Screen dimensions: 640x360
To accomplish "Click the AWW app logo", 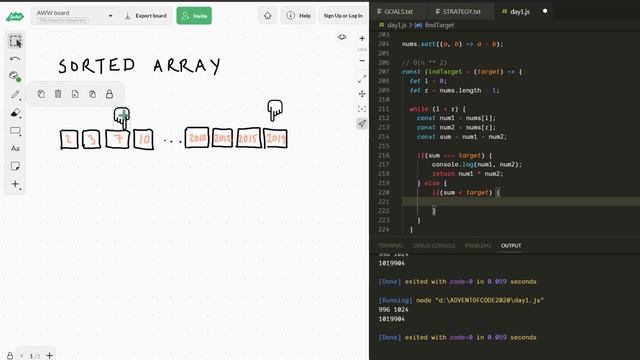I will tap(15, 16).
